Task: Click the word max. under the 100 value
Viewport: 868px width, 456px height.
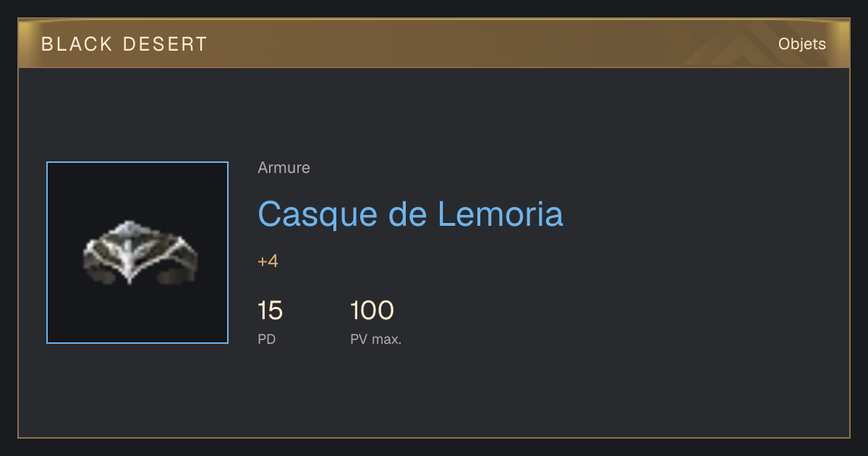Action: click(387, 339)
